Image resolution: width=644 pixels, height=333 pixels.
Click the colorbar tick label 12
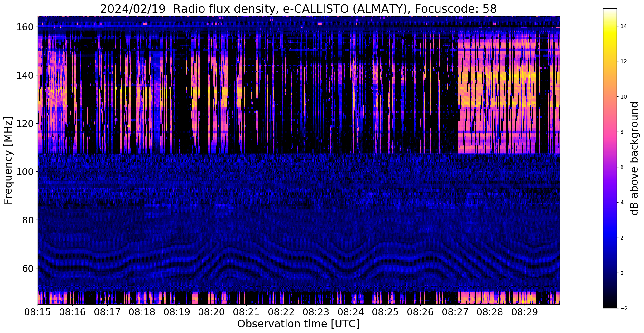pyautogui.click(x=623, y=61)
